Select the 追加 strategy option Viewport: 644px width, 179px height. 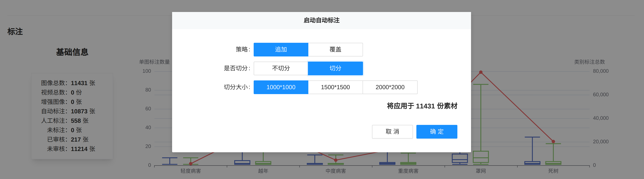coord(281,50)
